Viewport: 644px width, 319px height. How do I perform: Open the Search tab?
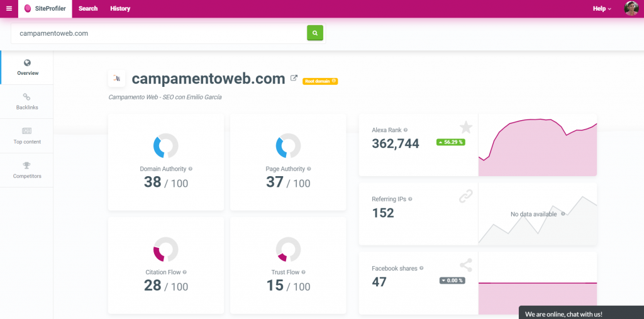88,9
